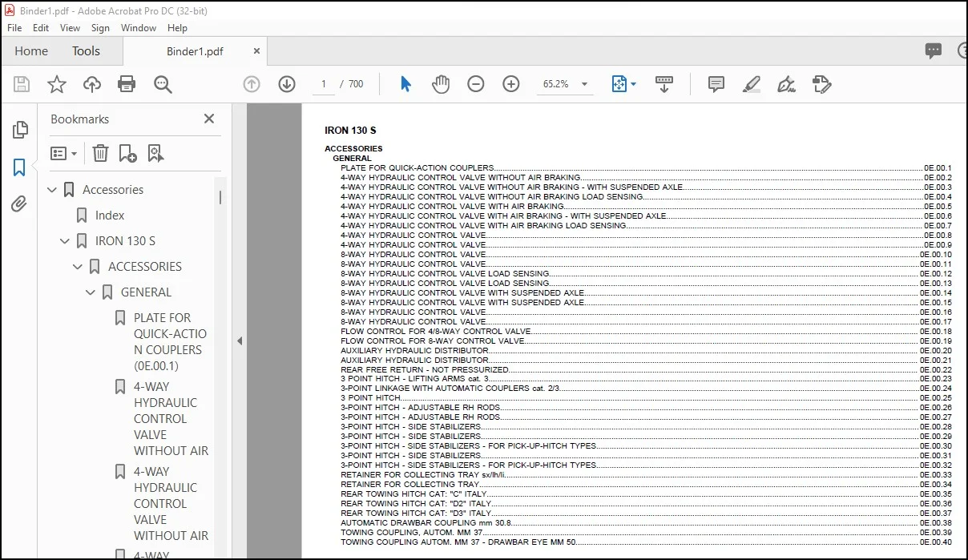
Task: Find current bookmark icon
Action: click(155, 153)
